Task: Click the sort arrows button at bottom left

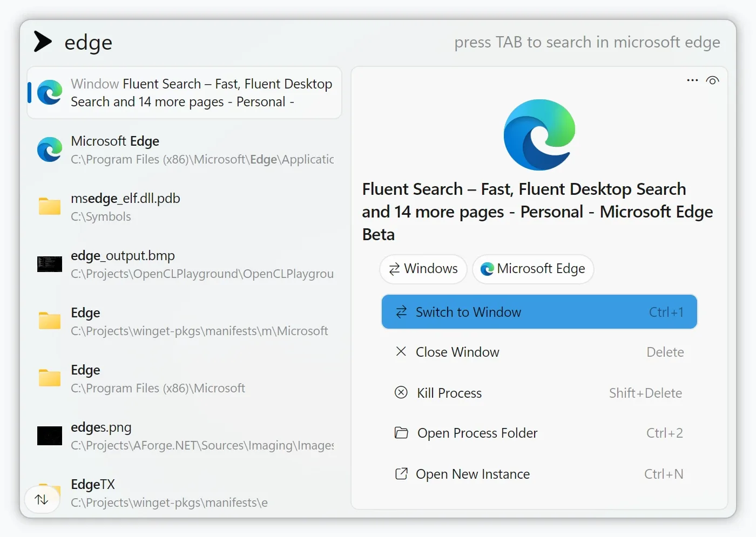Action: (x=42, y=500)
